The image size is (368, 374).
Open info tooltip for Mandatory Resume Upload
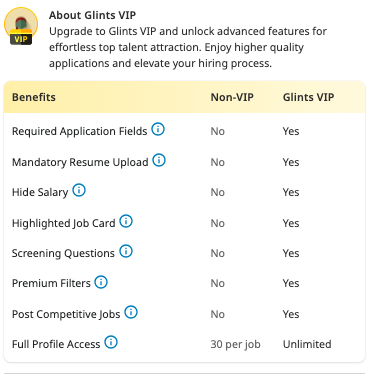(x=159, y=160)
